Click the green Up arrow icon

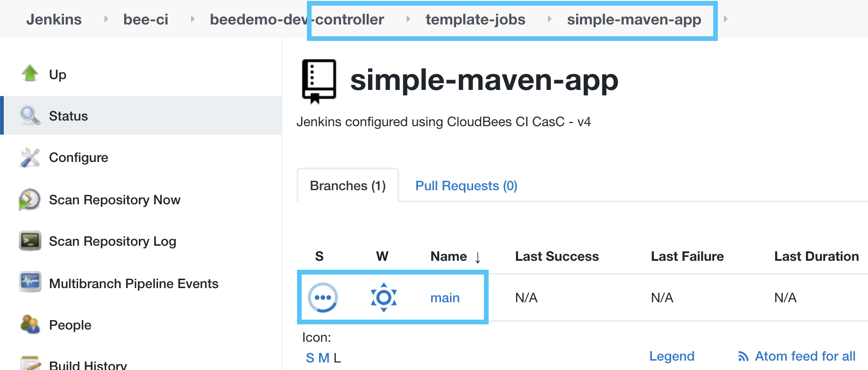tap(30, 73)
